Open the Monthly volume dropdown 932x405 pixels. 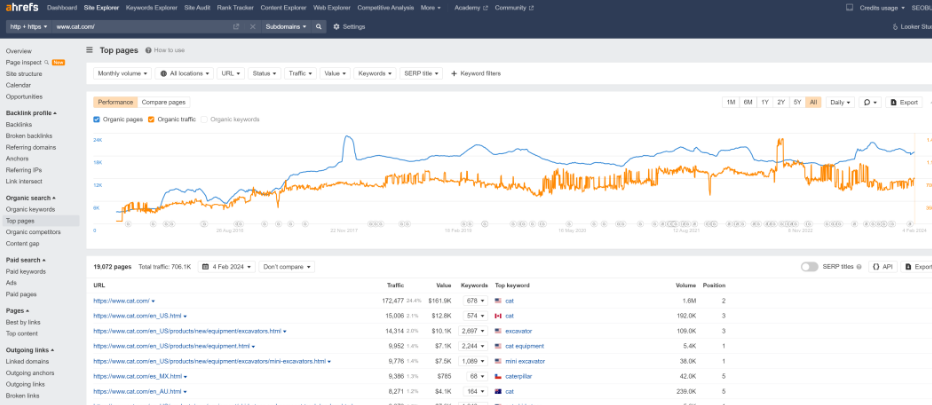coord(123,73)
